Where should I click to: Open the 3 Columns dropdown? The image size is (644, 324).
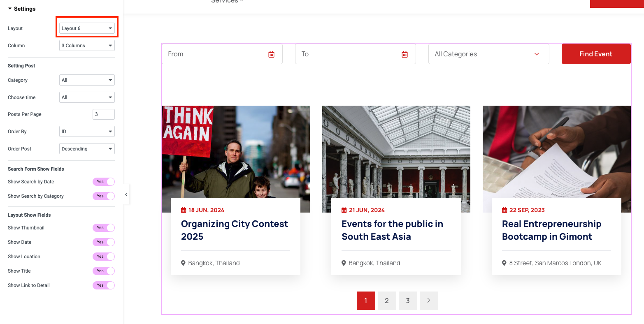click(87, 46)
